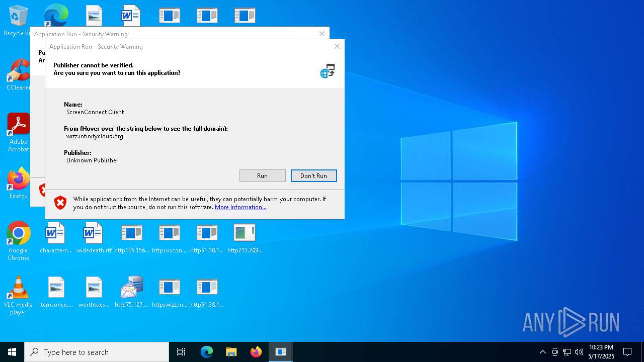This screenshot has width=644, height=362.
Task: Select the Firefox desktop shortcut
Action: [x=18, y=183]
